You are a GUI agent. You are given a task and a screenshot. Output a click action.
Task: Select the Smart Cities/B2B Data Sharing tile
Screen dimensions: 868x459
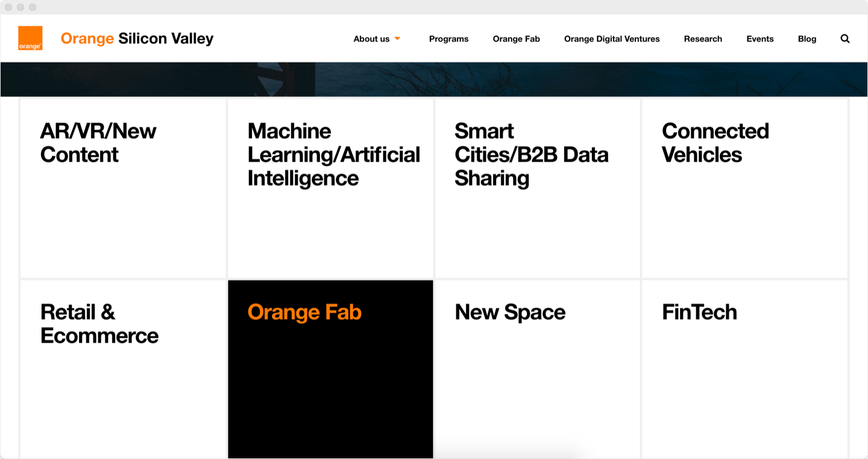538,188
